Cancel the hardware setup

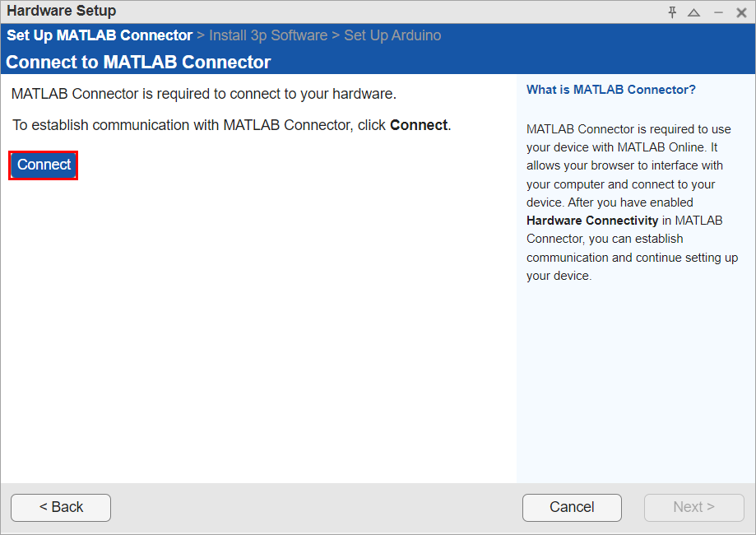[572, 507]
